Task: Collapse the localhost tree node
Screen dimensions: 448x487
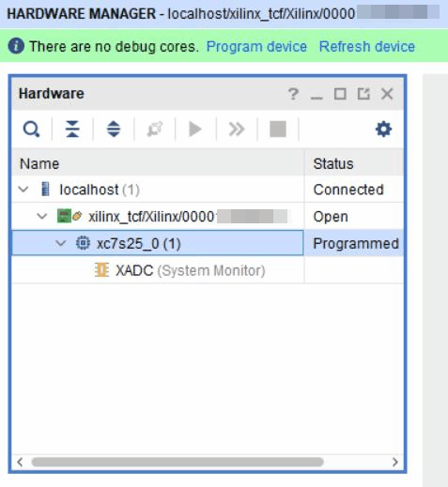Action: [23, 190]
